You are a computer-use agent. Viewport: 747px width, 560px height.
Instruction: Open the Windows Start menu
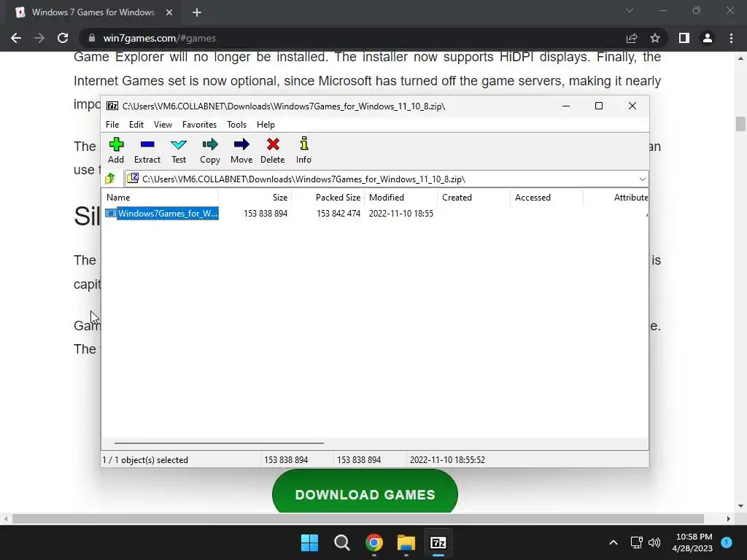tap(309, 542)
